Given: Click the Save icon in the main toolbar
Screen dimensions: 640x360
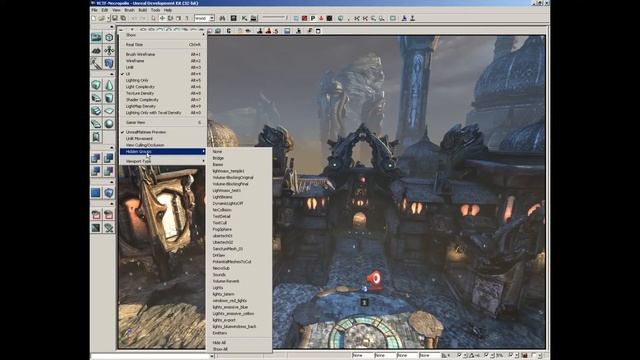Looking at the screenshot, I should point(115,18).
